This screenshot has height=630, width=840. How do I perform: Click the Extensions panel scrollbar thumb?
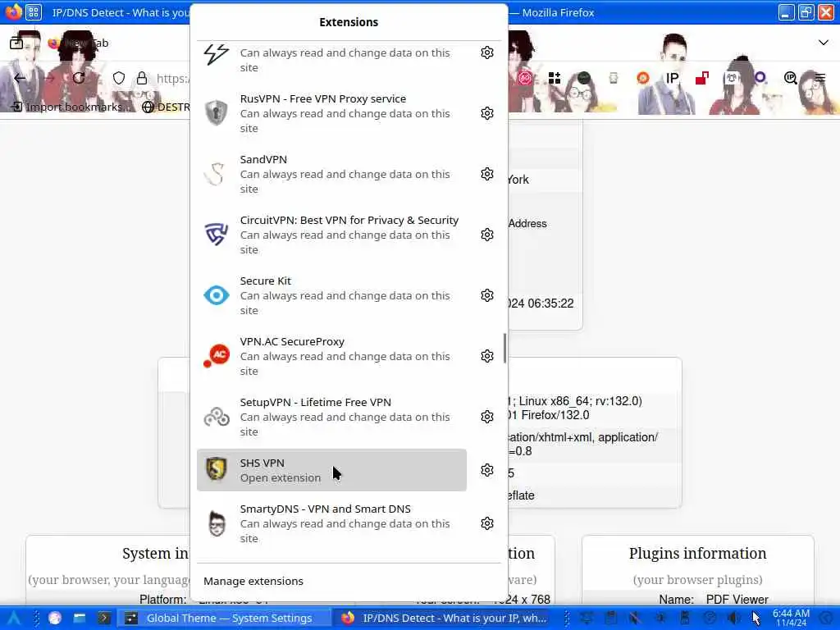coord(504,348)
